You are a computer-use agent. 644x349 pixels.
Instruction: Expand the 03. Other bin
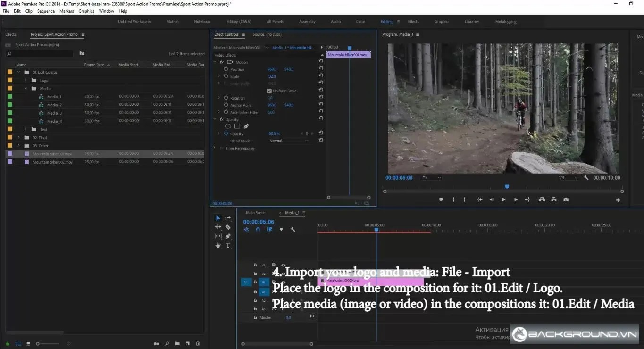coord(19,146)
